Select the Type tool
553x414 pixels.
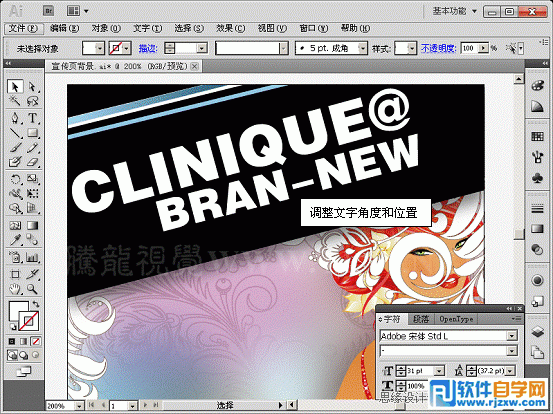coord(32,118)
